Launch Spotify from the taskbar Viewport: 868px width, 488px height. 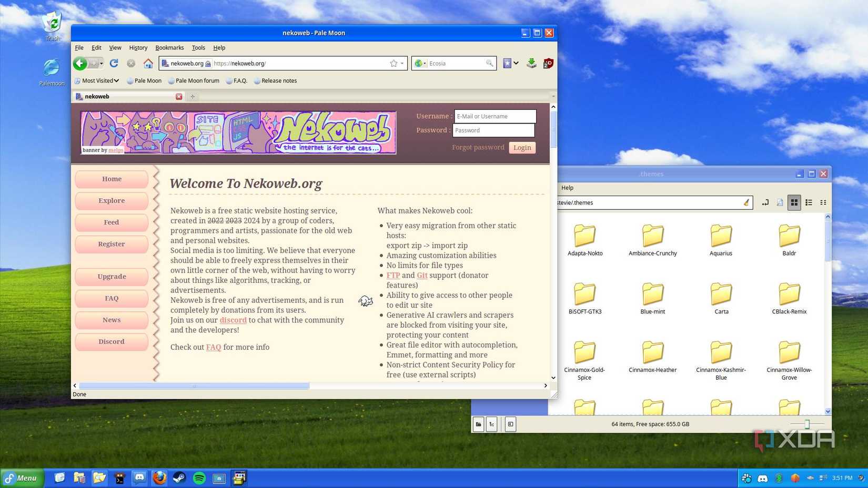pyautogui.click(x=199, y=478)
